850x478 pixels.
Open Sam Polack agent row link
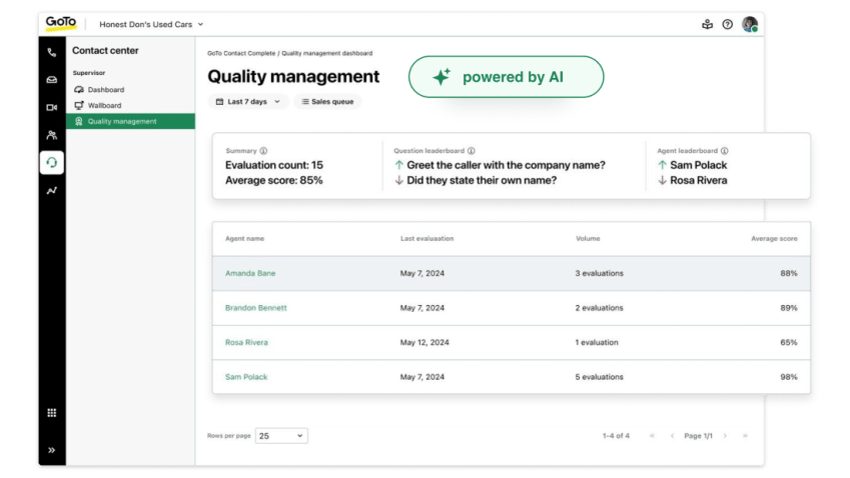coord(246,377)
